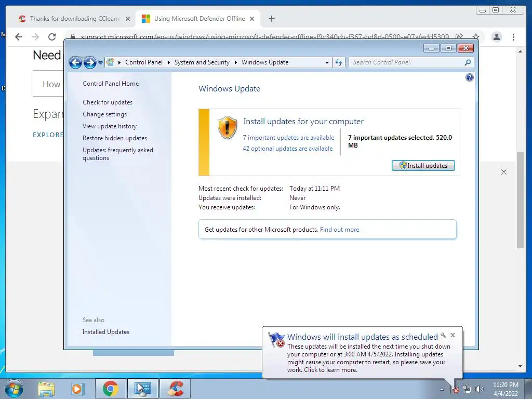Open Chrome three-dot menu
This screenshot has width=532, height=399.
(x=513, y=37)
